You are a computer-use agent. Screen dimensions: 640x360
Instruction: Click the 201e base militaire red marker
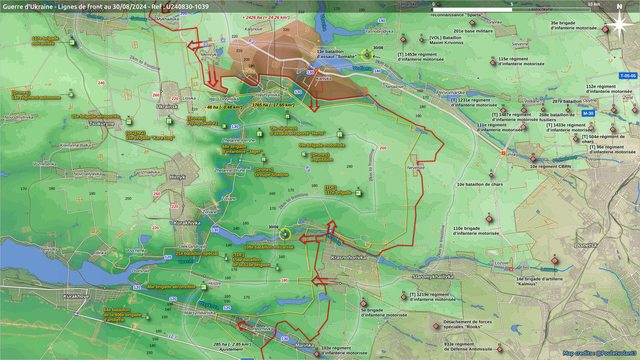(472, 23)
